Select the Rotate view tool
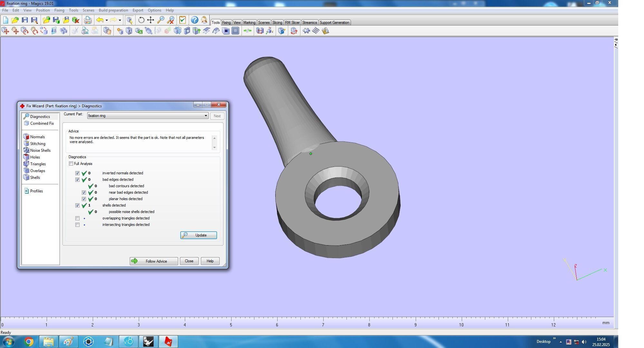644x348 pixels. click(141, 20)
